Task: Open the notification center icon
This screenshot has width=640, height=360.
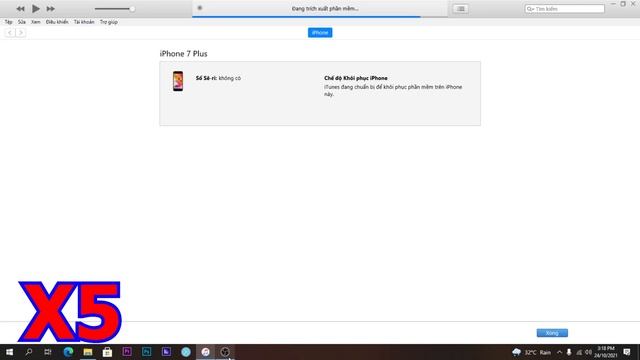Action: click(627, 352)
